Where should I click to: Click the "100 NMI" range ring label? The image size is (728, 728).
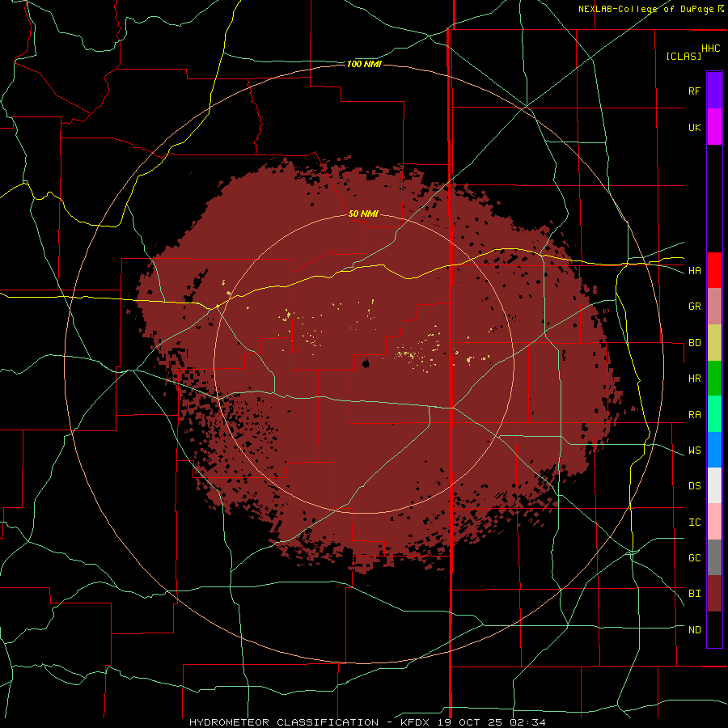pos(364,64)
